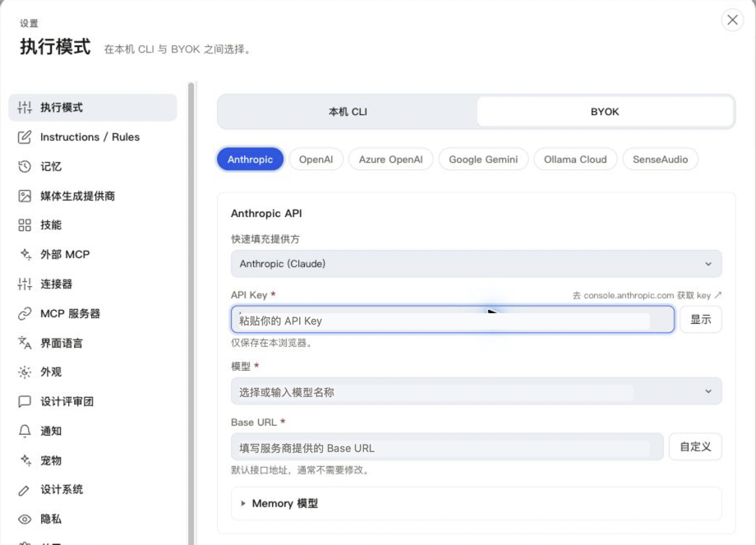Open 技能 settings page
The height and width of the screenshot is (545, 756).
click(93, 224)
